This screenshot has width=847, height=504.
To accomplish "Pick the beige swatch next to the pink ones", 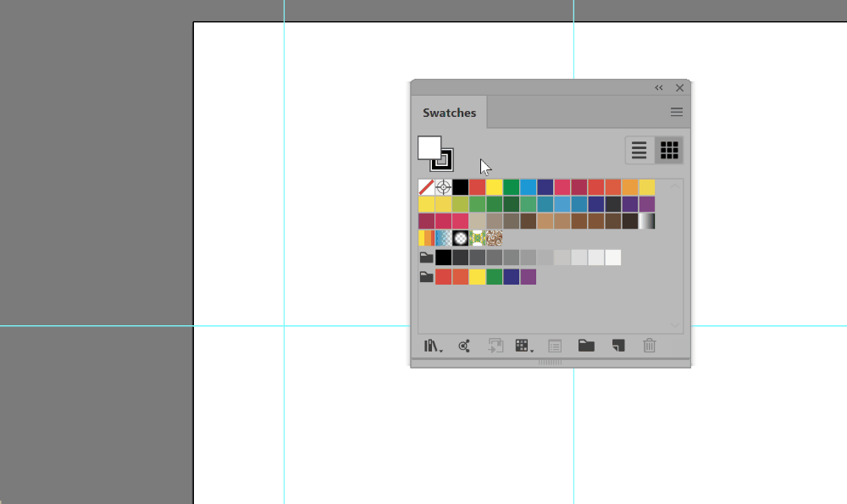I will tap(477, 221).
